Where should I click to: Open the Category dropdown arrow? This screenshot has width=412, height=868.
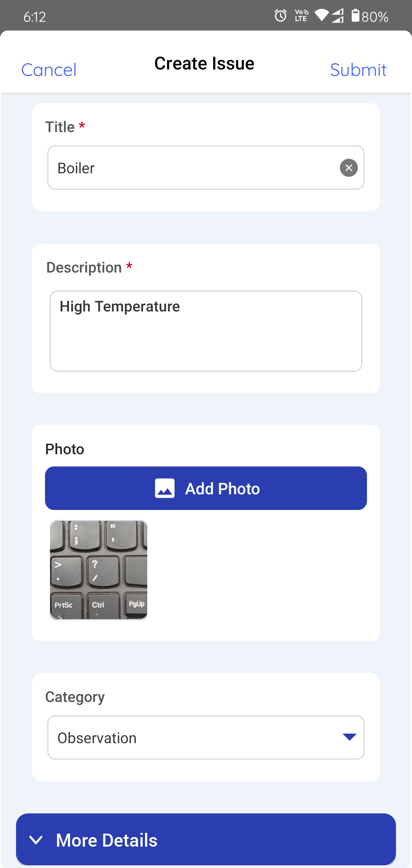(x=349, y=737)
